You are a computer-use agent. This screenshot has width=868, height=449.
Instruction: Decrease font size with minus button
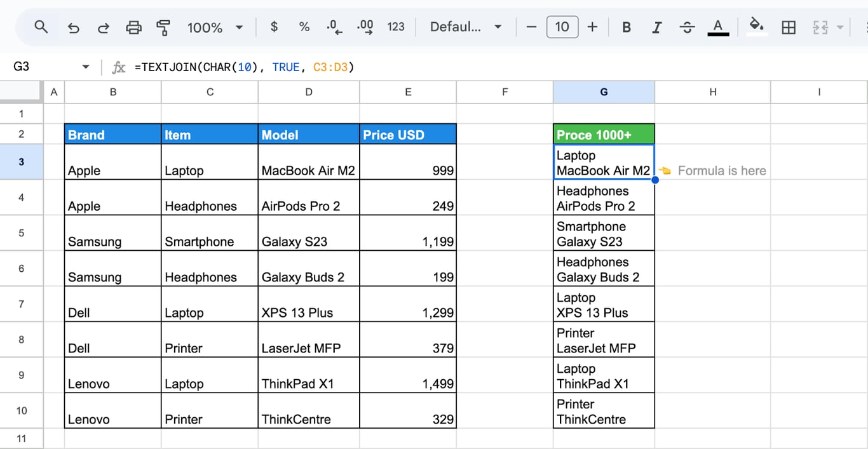[532, 27]
